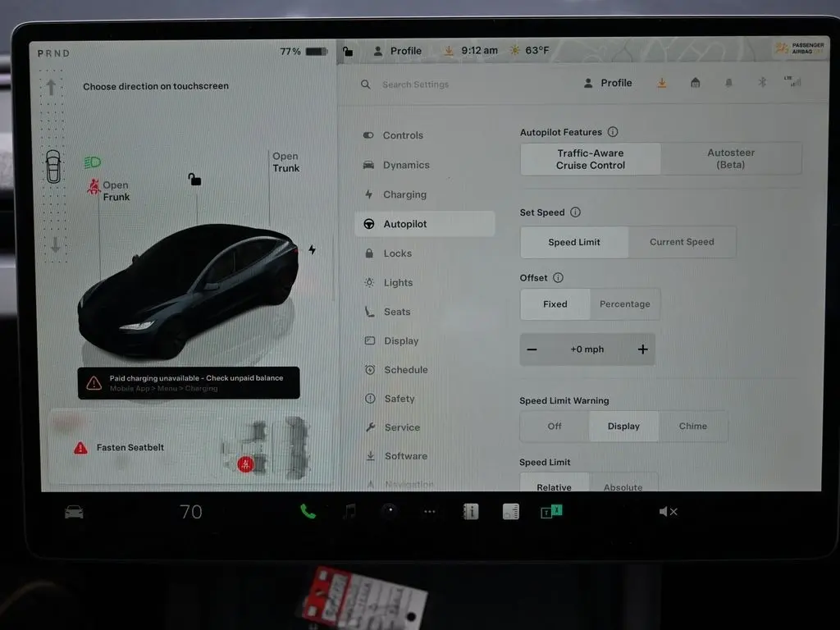Open HomeLink garage icon in settings header
This screenshot has height=630, width=840.
(696, 83)
